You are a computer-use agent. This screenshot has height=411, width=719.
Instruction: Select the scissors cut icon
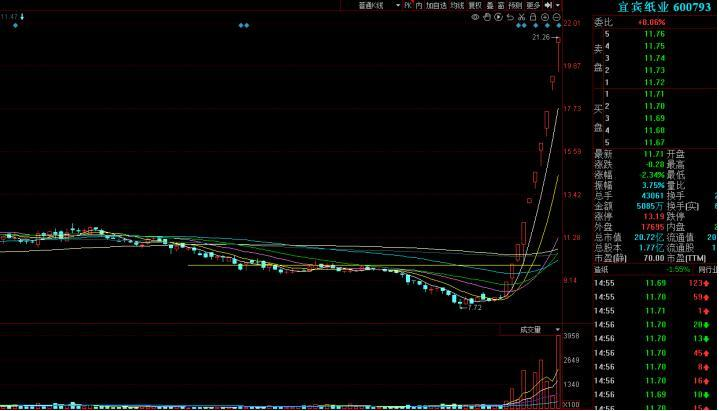[522, 16]
